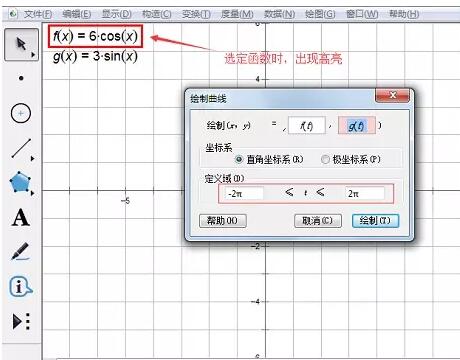The height and width of the screenshot is (360, 460).
Task: Click the 定义域(D) label
Action: coord(224,179)
